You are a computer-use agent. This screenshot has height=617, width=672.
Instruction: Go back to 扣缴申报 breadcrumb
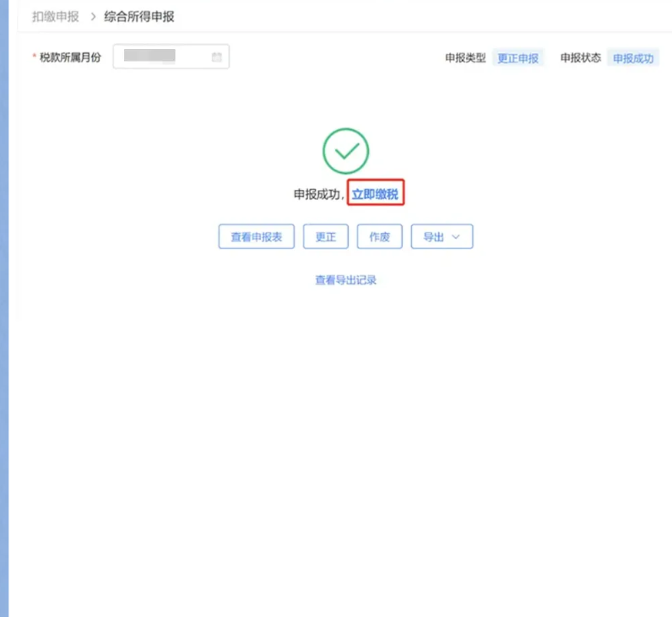coord(56,17)
